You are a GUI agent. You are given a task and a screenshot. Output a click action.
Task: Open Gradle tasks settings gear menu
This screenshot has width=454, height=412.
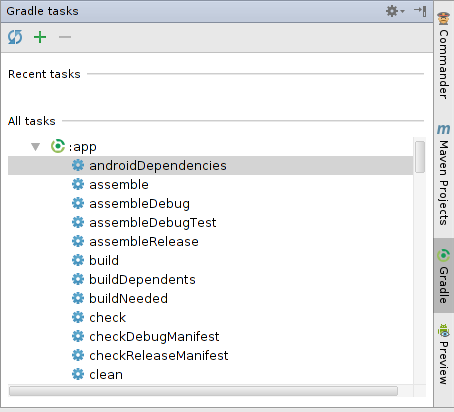pyautogui.click(x=395, y=11)
